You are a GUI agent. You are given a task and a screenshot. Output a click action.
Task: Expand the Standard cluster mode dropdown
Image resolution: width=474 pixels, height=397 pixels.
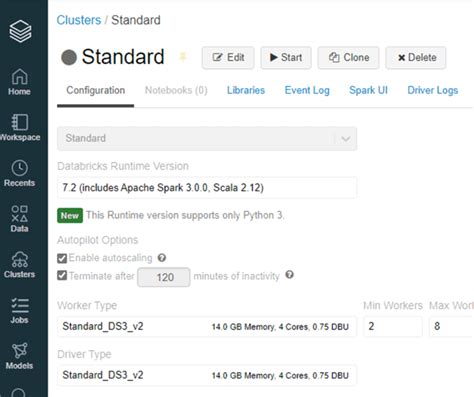(x=207, y=138)
